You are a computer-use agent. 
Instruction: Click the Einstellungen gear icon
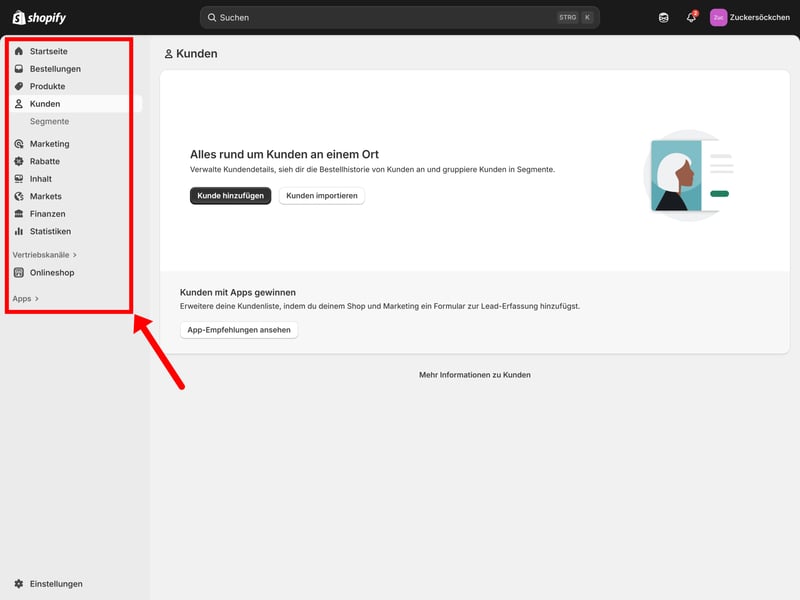coord(19,584)
